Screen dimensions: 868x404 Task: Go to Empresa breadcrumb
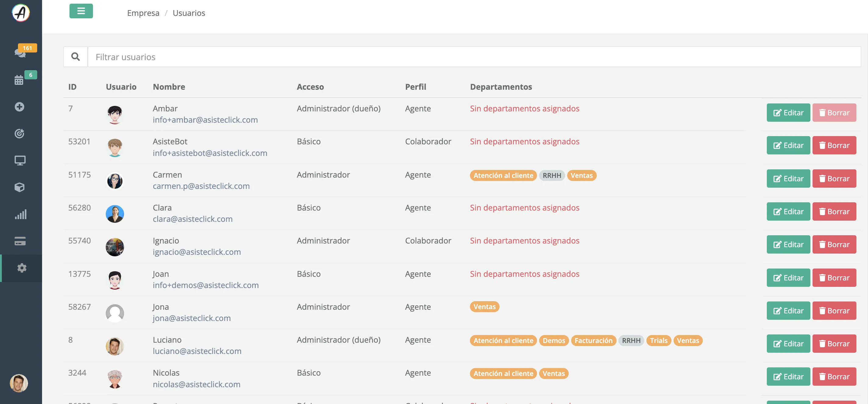(x=143, y=13)
